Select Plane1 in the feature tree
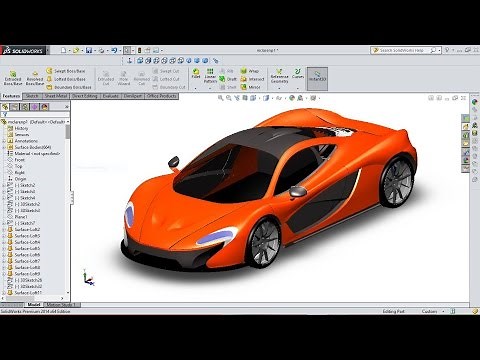 [x=18, y=217]
